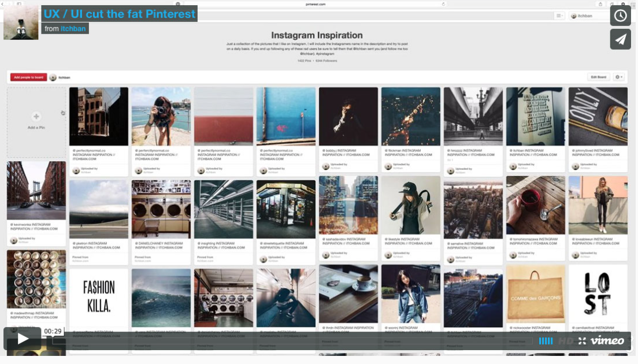Open the girl in black cap pin
Screen dimensions: 638x364
pos(410,205)
